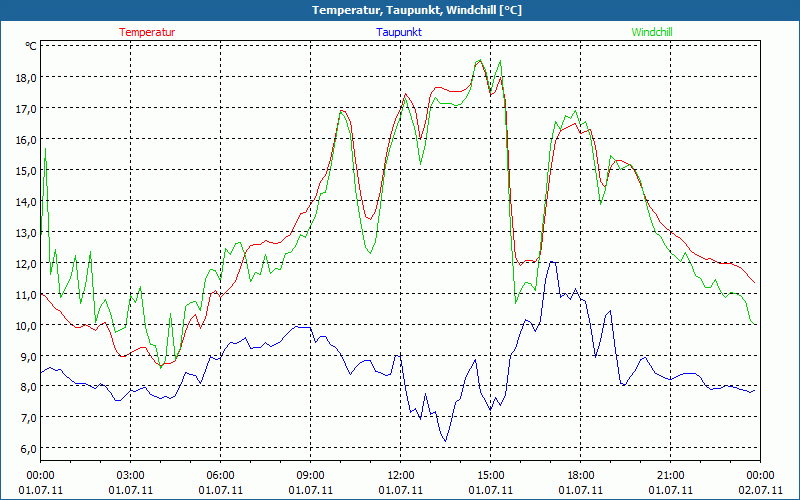Click the '15,0' y-axis value
This screenshot has height=500, width=800.
(x=27, y=170)
